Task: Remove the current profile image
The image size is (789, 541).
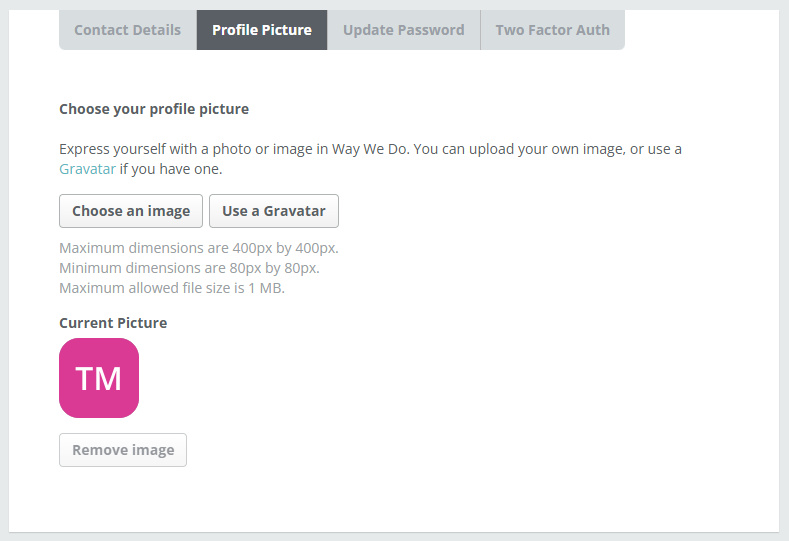Action: (123, 450)
